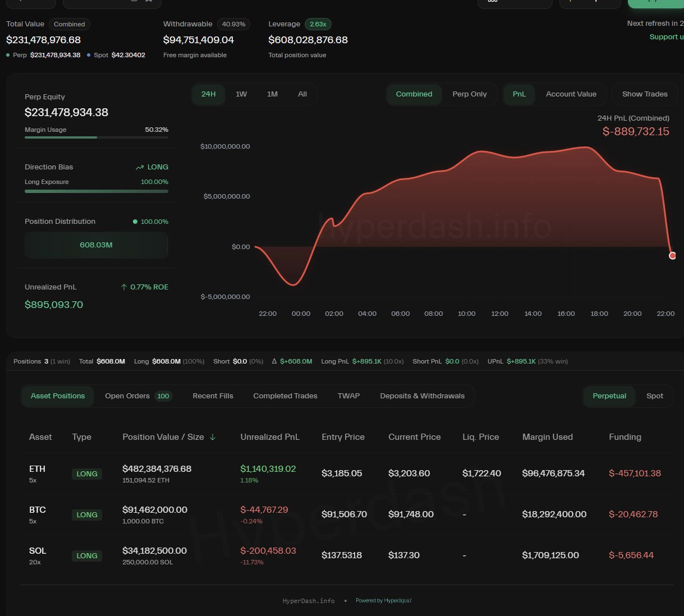This screenshot has height=616, width=684.
Task: Switch the chart view to Perp Only
Action: click(470, 94)
